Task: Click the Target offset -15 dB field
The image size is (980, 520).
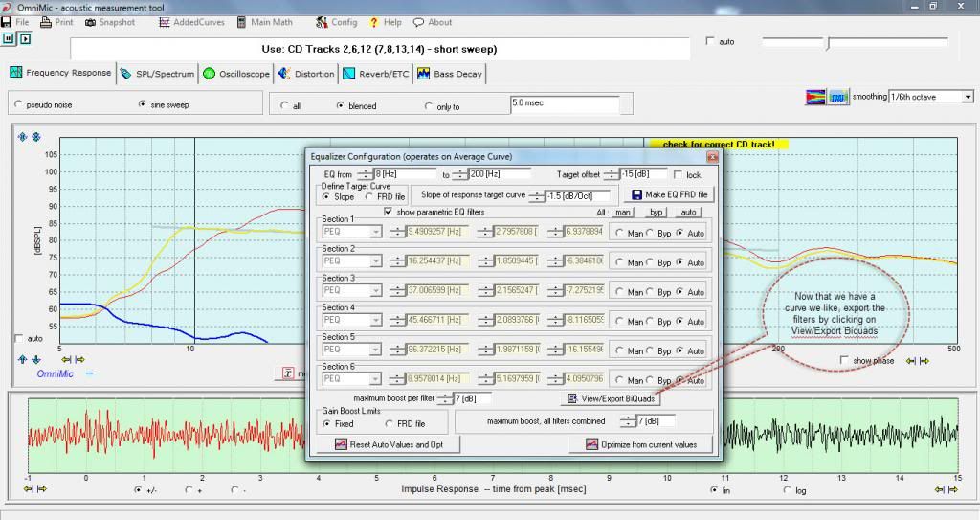Action: [x=643, y=174]
